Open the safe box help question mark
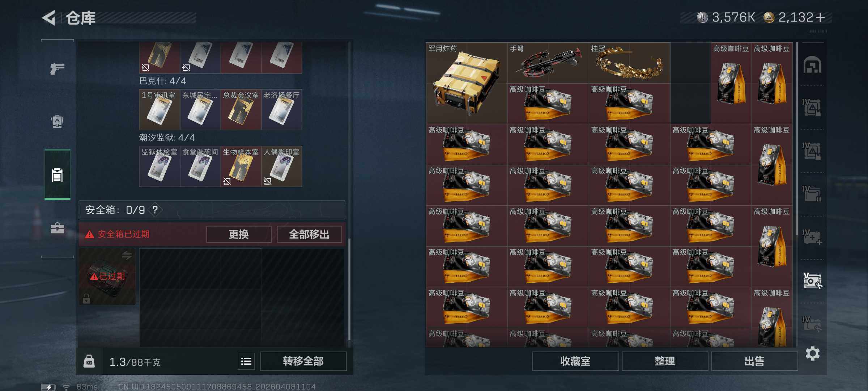Image resolution: width=868 pixels, height=391 pixels. tap(155, 210)
